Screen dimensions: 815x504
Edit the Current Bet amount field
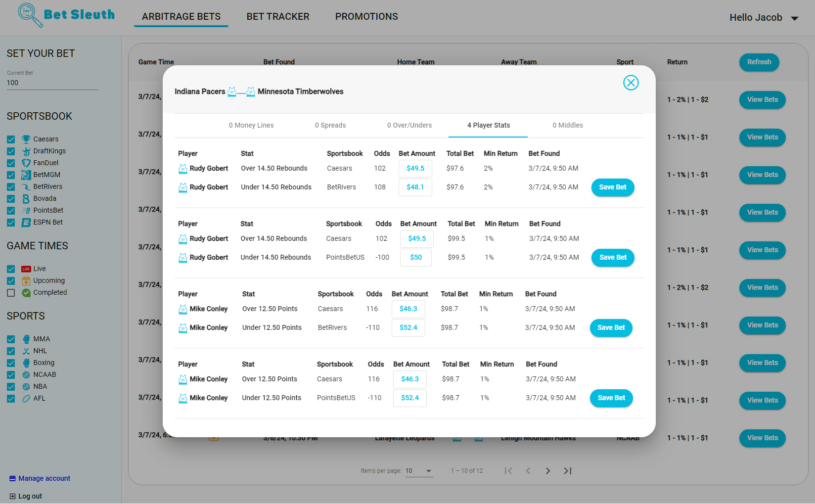click(x=52, y=83)
